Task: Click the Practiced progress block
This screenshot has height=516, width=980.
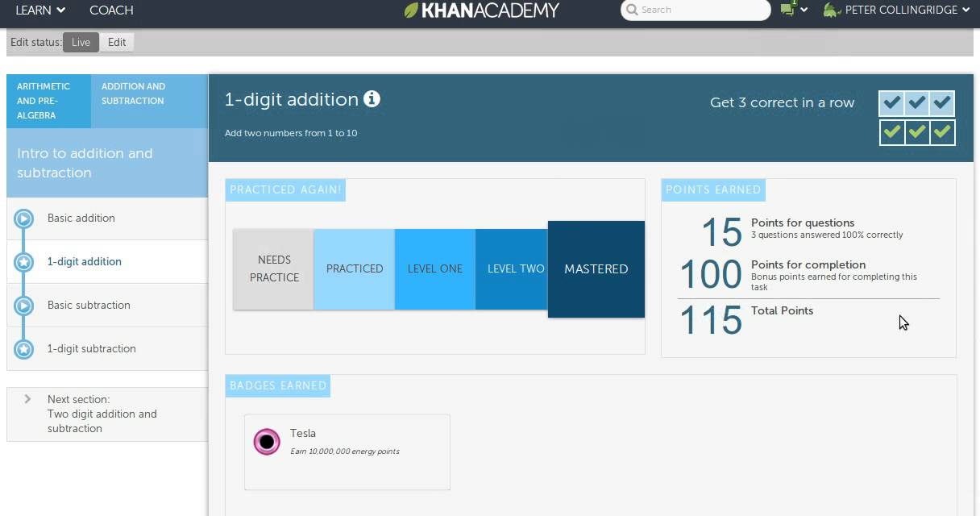Action: [x=354, y=269]
